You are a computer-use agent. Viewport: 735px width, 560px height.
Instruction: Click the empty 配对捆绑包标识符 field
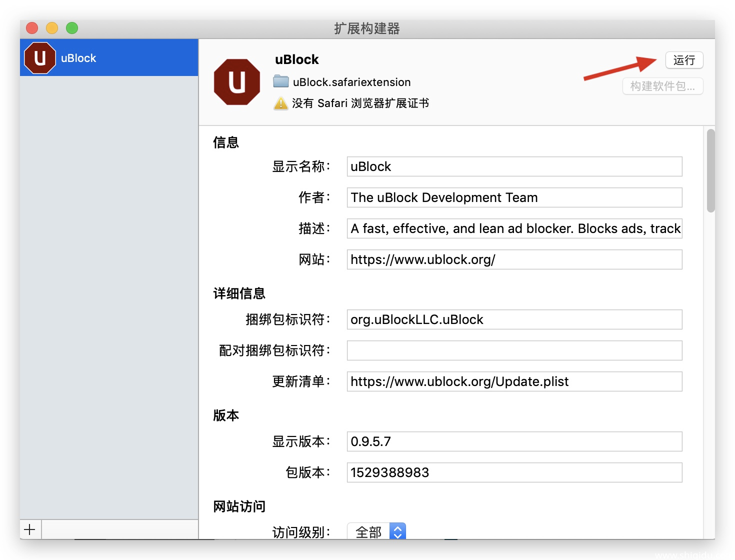click(514, 350)
